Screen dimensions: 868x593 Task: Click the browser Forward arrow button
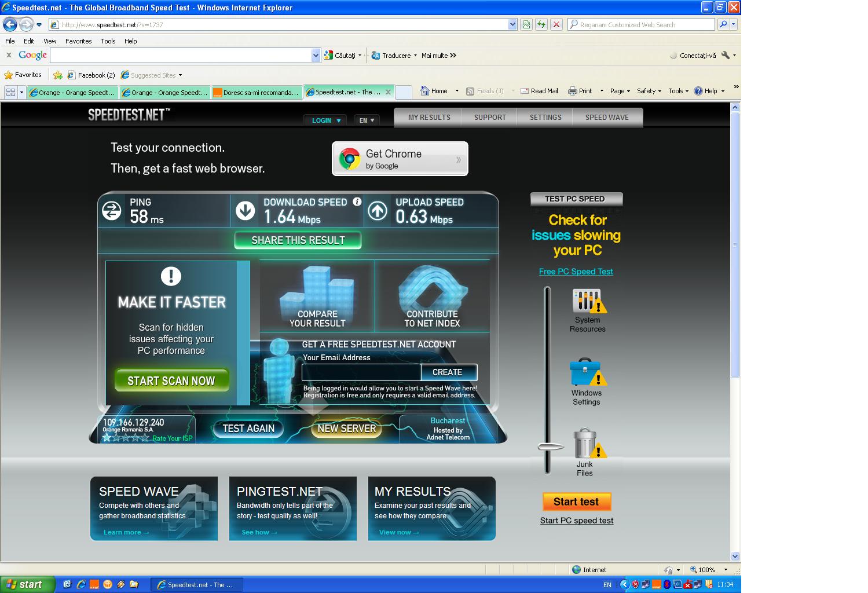(x=26, y=24)
